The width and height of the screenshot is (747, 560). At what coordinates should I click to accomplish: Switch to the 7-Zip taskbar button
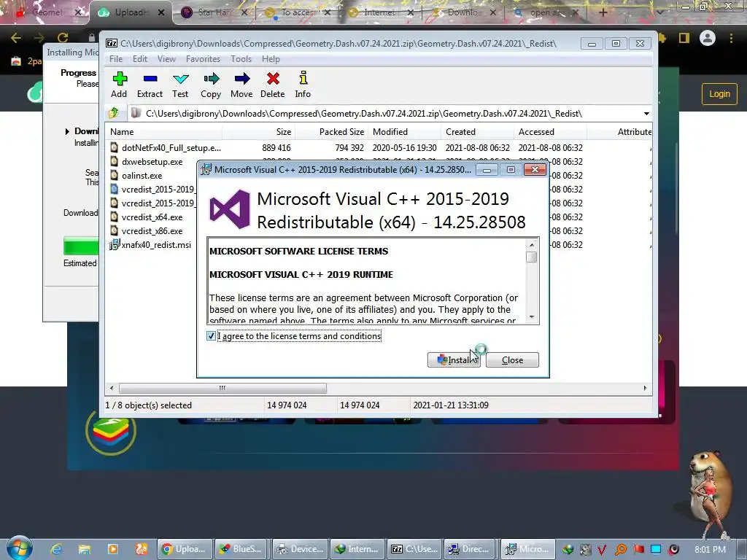point(414,549)
